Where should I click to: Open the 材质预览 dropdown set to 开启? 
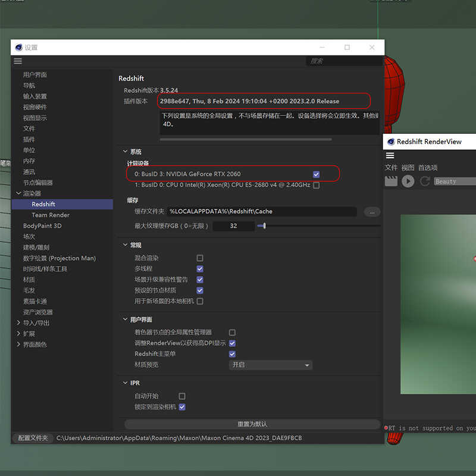point(271,365)
